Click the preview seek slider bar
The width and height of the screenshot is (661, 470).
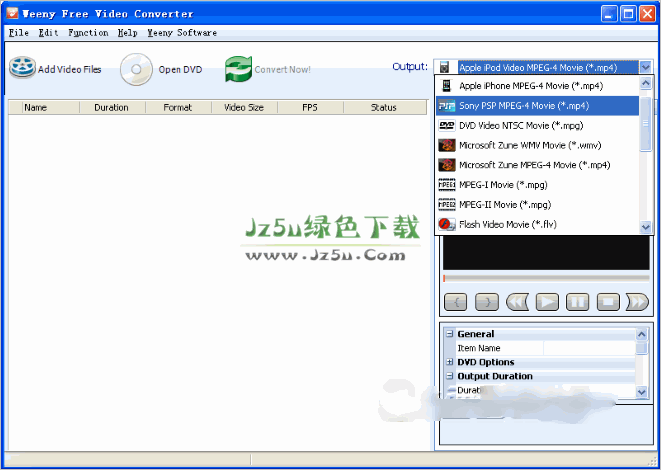[x=546, y=278]
